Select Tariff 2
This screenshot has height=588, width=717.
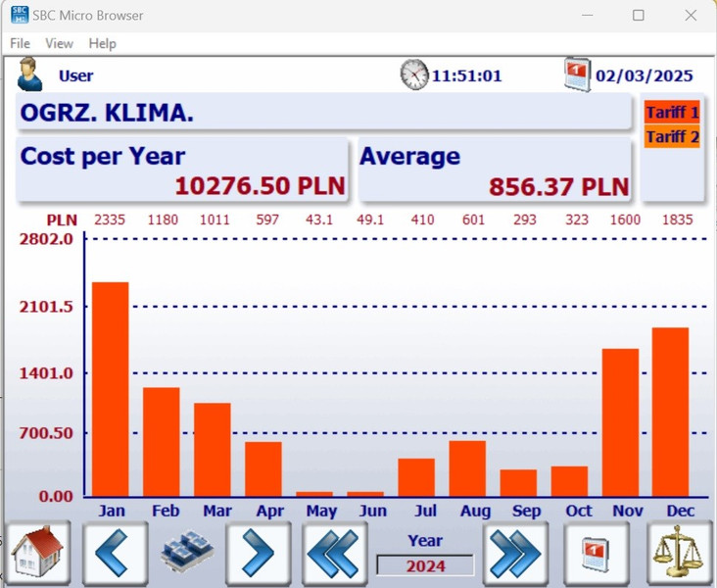coord(672,137)
